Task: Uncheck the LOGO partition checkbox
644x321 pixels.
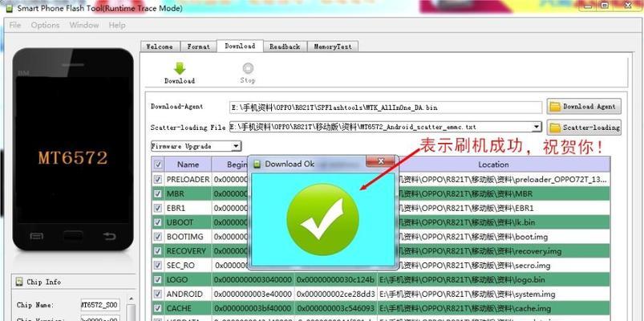Action: click(158, 279)
